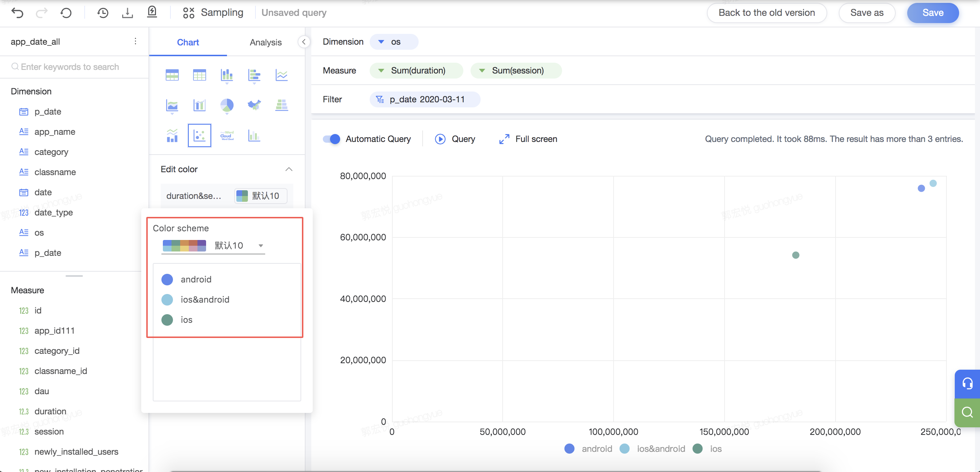Screen dimensions: 980x472
Task: Pick the area chart type
Action: tap(172, 105)
